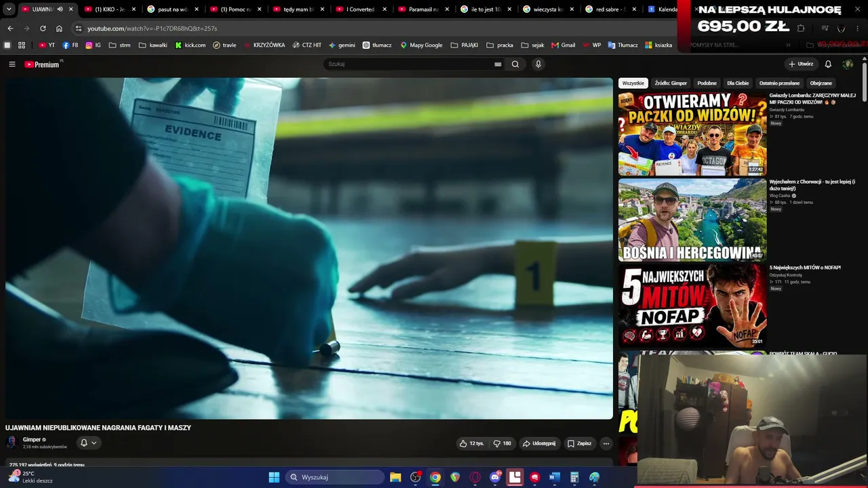Open OBS Studio from the taskbar

[x=416, y=477]
